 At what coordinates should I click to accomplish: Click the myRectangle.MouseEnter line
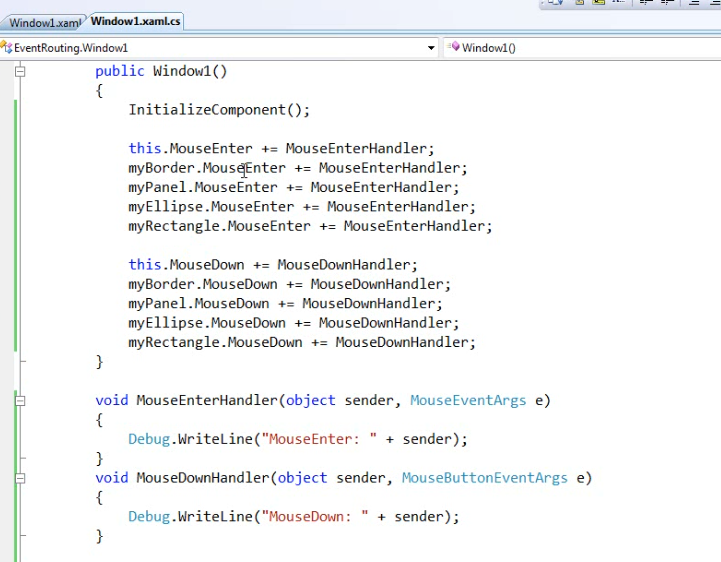pyautogui.click(x=310, y=226)
